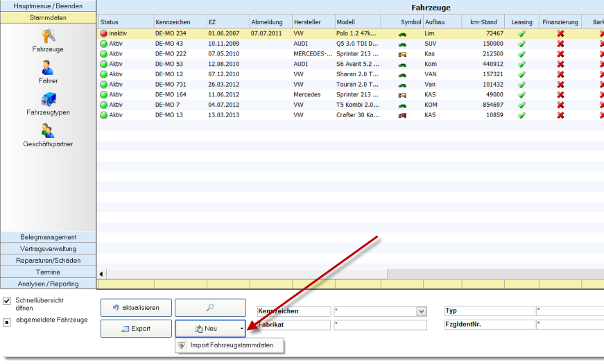
Task: Click horizontal scrollbar left arrow
Action: [101, 274]
